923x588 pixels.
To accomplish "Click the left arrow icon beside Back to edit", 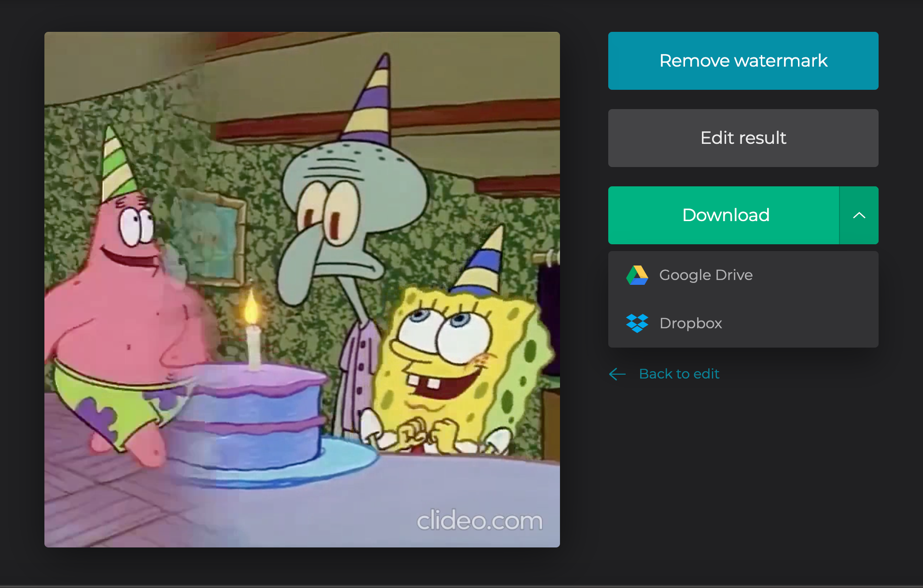I will click(617, 374).
